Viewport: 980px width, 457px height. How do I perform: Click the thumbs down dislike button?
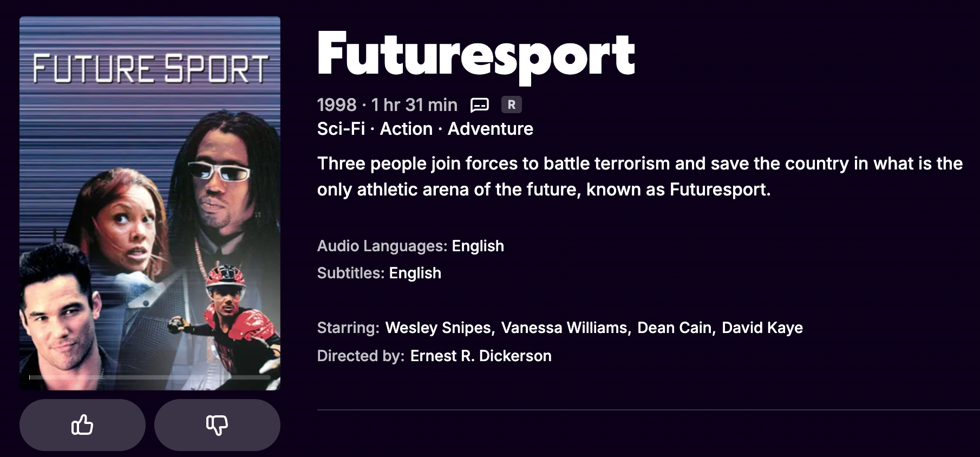coord(217,425)
